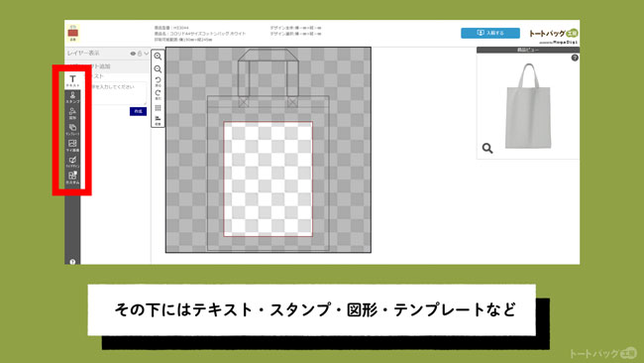
Task: Click the tote bag preview image
Action: tap(528, 106)
